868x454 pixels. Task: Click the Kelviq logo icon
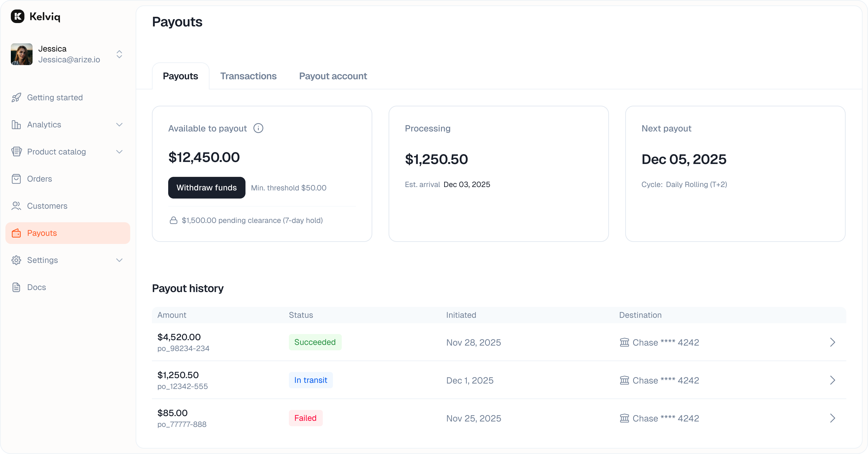pos(17,16)
